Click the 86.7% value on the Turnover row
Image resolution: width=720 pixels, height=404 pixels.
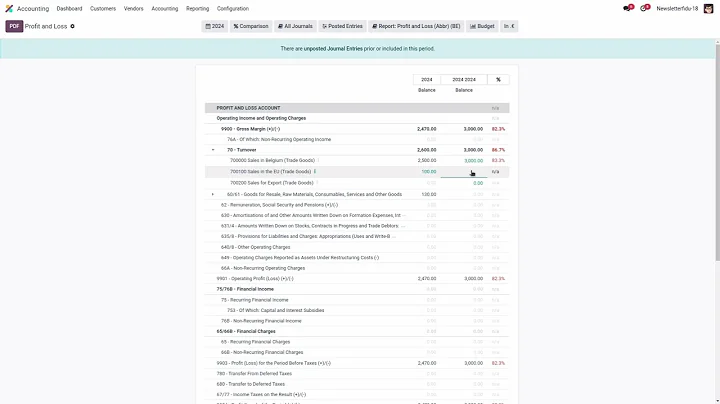[x=498, y=150]
